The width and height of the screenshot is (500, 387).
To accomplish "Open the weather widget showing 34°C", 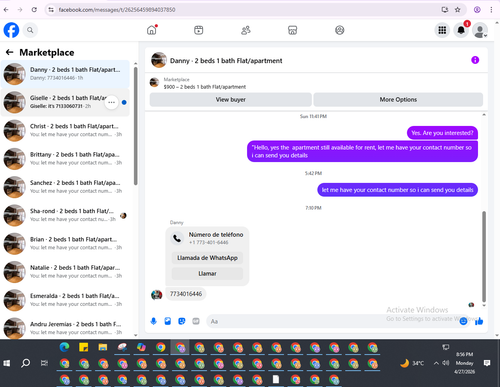I will click(412, 363).
